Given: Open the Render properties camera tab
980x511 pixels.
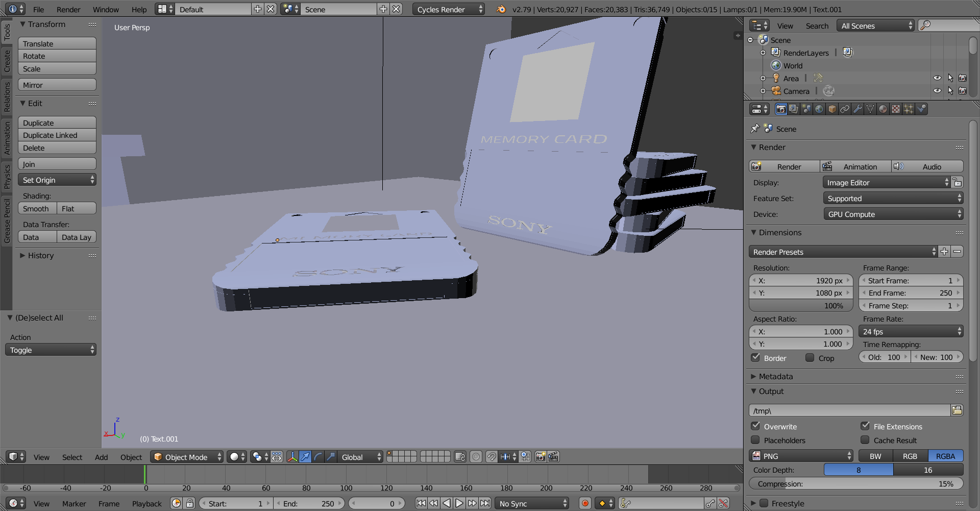Looking at the screenshot, I should tap(781, 109).
